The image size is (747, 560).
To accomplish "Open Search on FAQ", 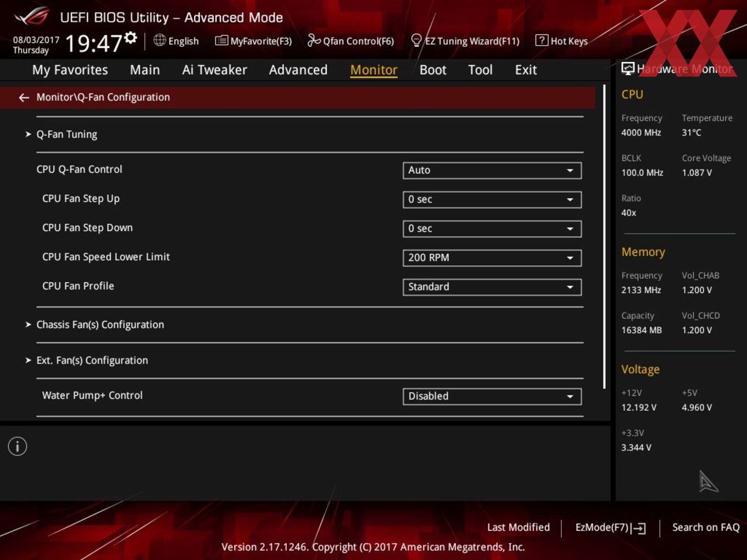I will pos(706,527).
